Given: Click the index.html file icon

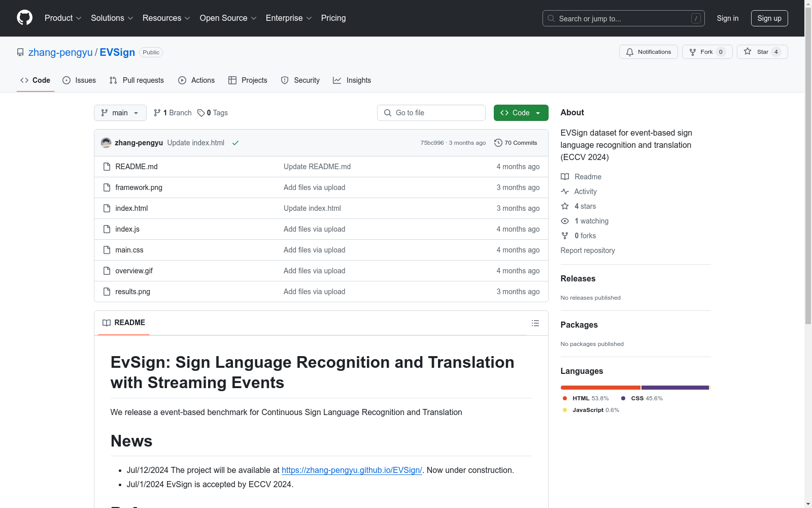Looking at the screenshot, I should tap(107, 208).
